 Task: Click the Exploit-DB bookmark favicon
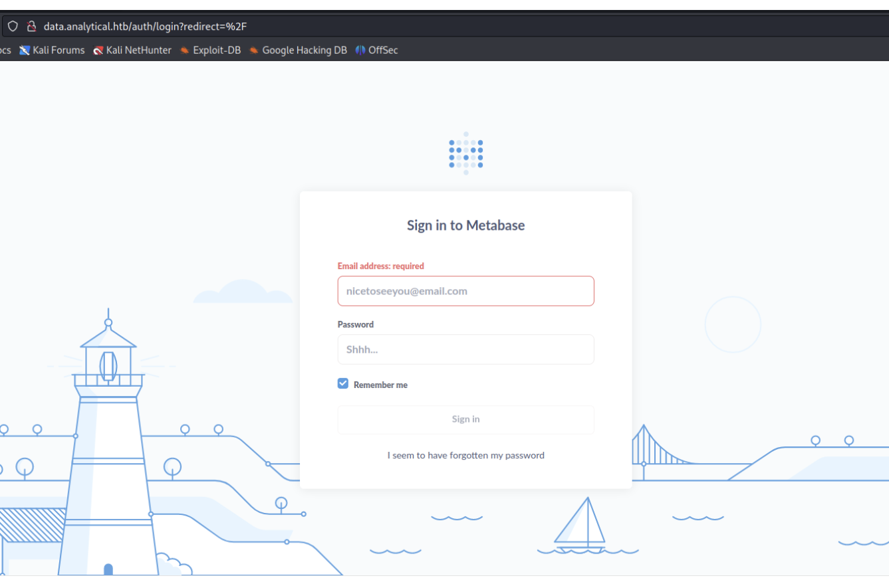(185, 50)
